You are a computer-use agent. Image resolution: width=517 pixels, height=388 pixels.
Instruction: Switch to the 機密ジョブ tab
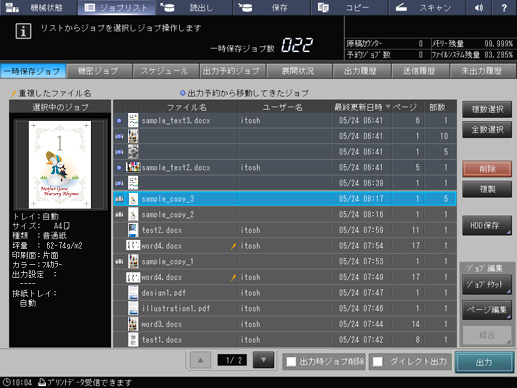pos(99,71)
